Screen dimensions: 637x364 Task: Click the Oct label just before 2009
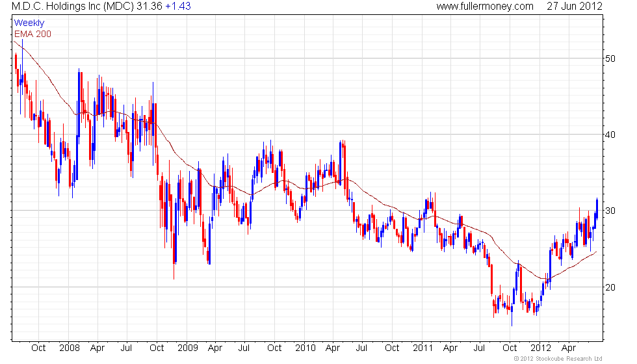pyautogui.click(x=157, y=348)
